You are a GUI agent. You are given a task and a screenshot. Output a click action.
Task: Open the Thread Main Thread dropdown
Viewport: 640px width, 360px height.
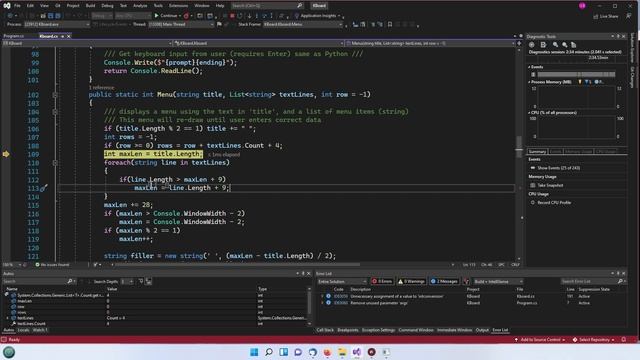[x=181, y=24]
